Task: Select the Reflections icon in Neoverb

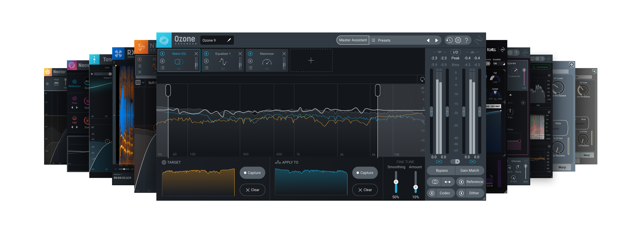Action: click(74, 82)
